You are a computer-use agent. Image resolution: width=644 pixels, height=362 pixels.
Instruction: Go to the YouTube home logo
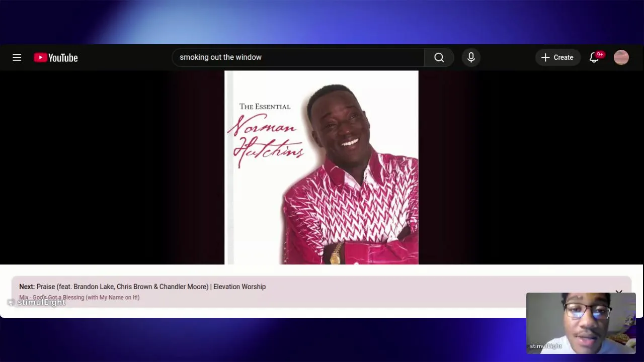click(x=56, y=58)
